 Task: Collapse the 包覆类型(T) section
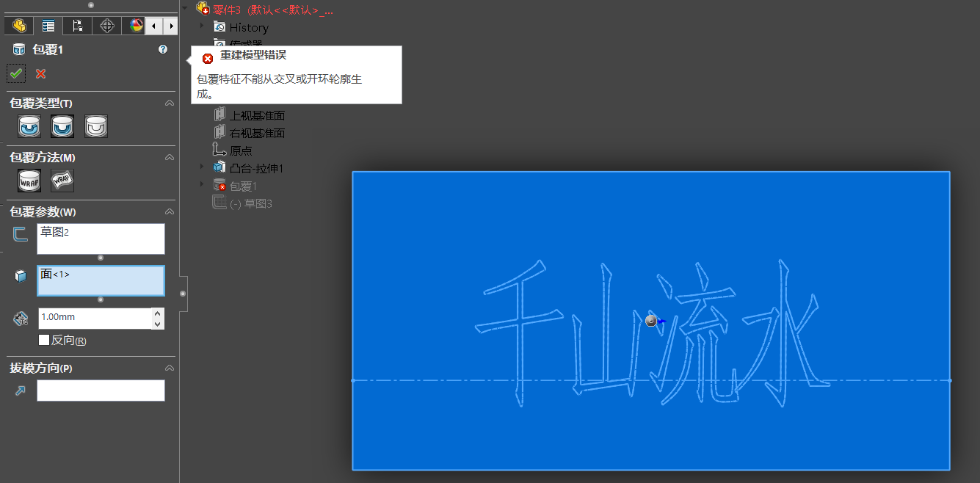coord(170,103)
